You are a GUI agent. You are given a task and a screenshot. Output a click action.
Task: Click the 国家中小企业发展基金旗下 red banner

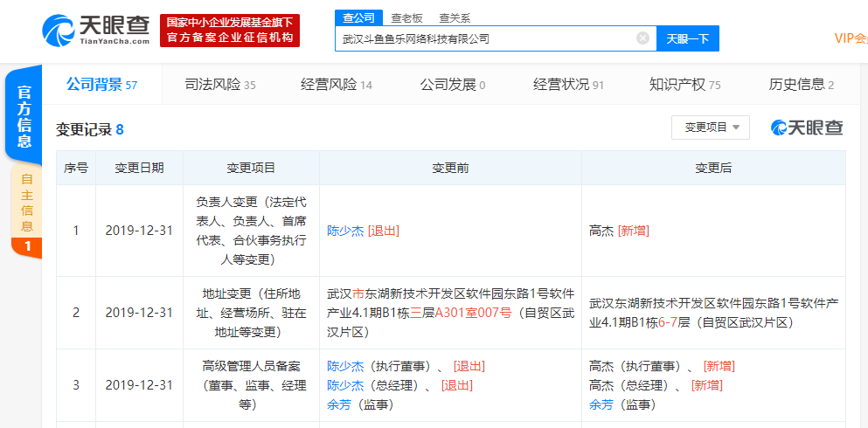click(x=230, y=31)
